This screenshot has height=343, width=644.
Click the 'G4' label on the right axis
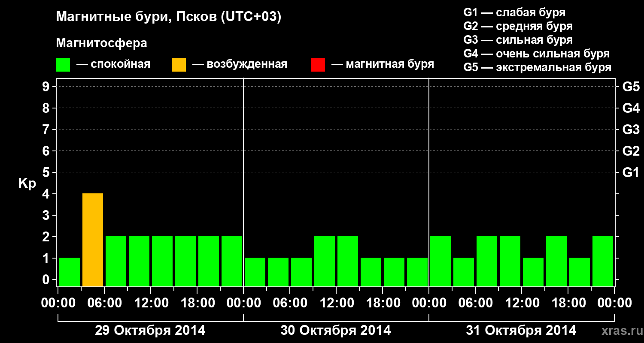tap(631, 108)
